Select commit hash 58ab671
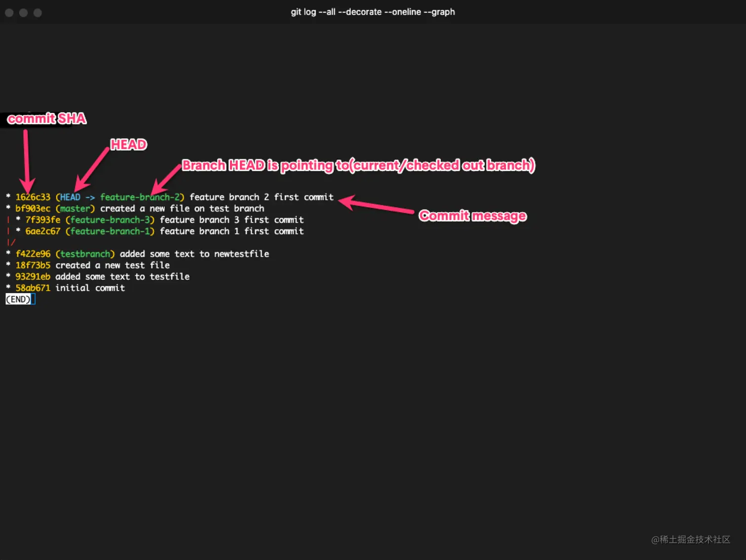 [x=33, y=288]
